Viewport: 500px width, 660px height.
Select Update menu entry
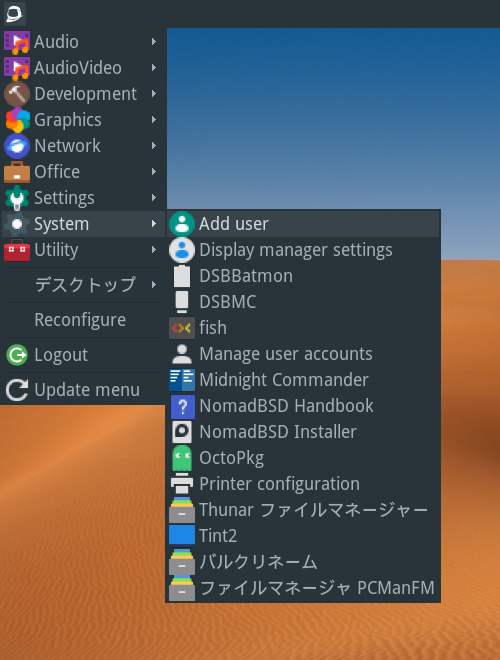83,390
